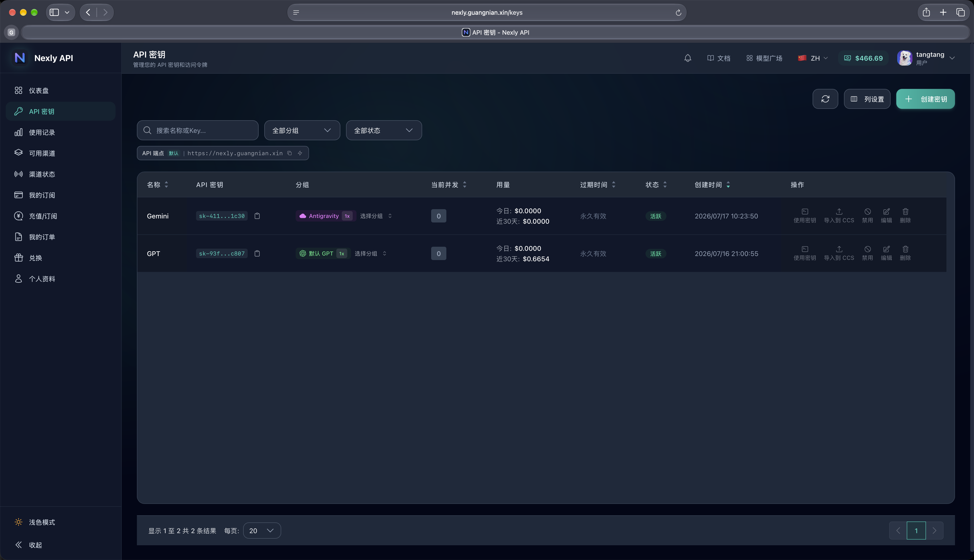Open 列设置 column settings
Image resolution: width=974 pixels, height=560 pixels.
pos(867,99)
